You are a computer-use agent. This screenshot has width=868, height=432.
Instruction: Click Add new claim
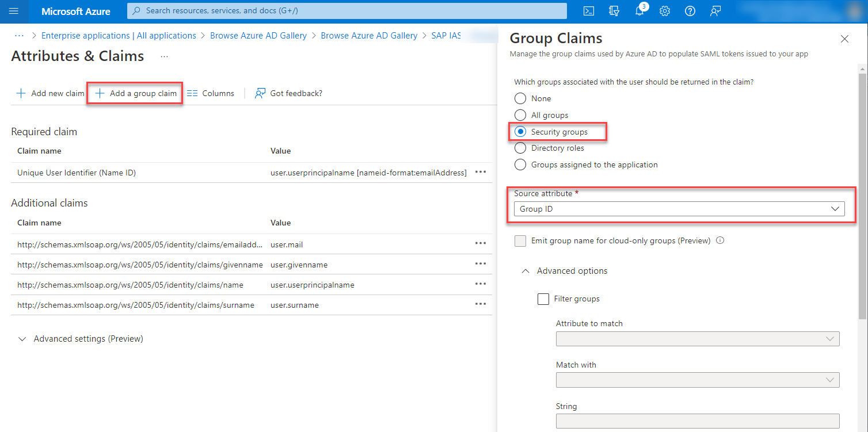pyautogui.click(x=50, y=93)
